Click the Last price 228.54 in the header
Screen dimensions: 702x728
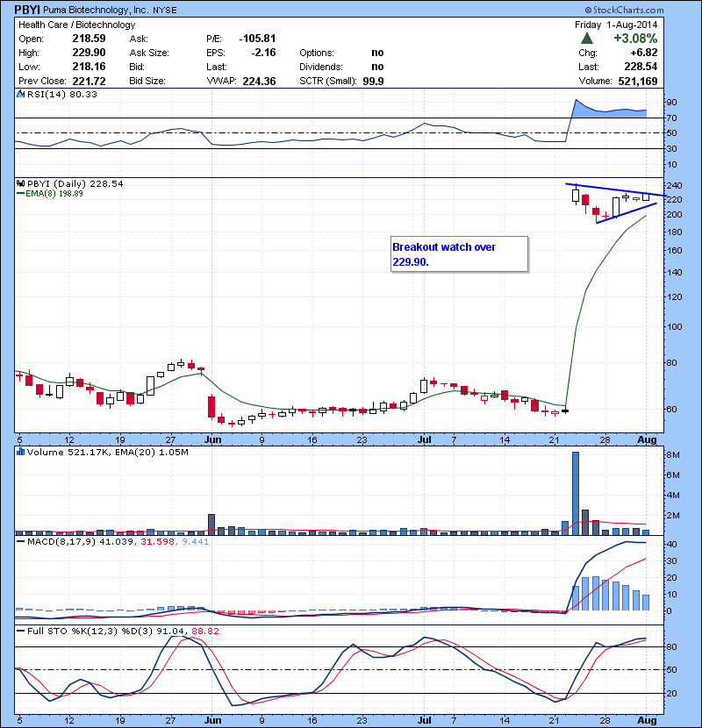click(641, 67)
